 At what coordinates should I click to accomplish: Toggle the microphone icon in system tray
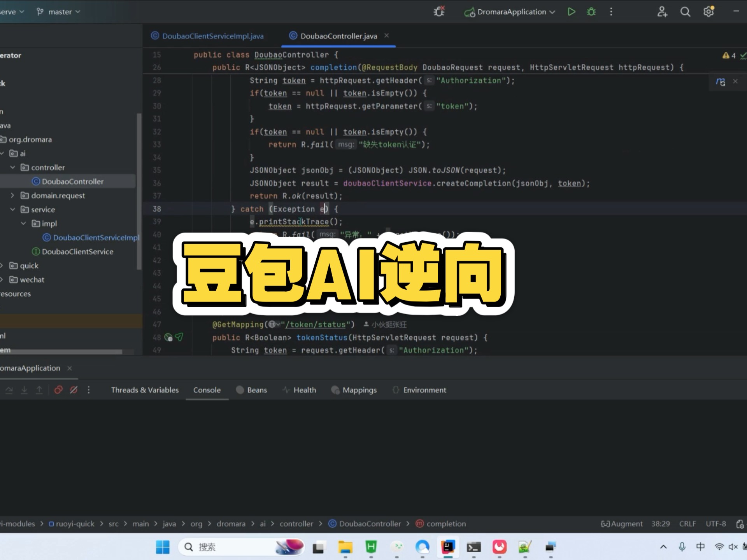pyautogui.click(x=682, y=547)
